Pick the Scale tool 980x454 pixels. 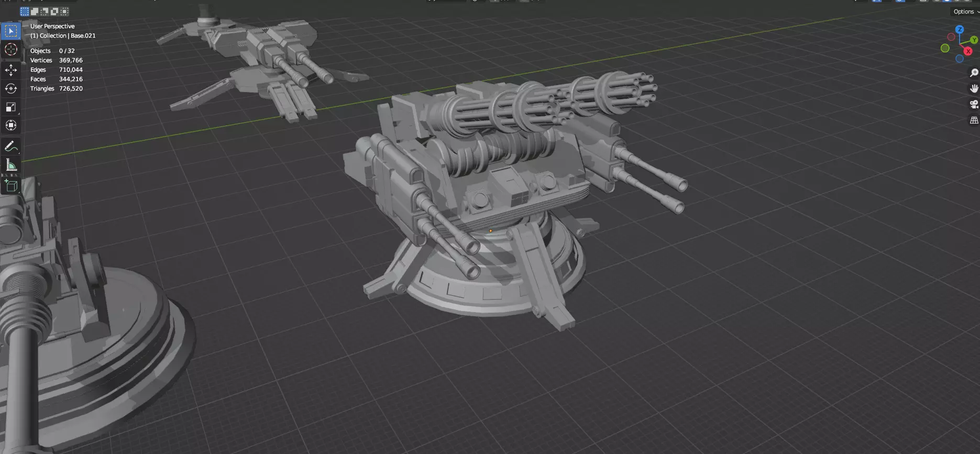tap(11, 107)
